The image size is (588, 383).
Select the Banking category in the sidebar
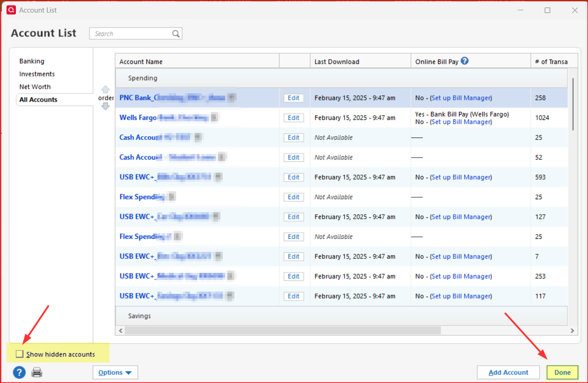(x=32, y=61)
